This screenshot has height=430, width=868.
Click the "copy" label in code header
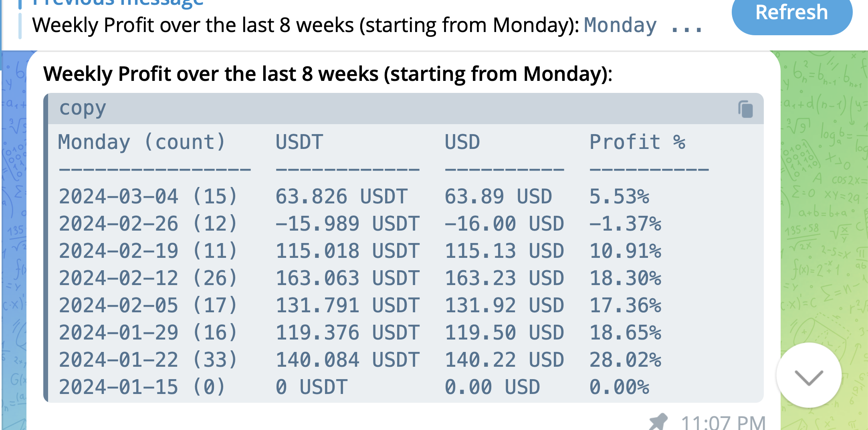coord(83,108)
